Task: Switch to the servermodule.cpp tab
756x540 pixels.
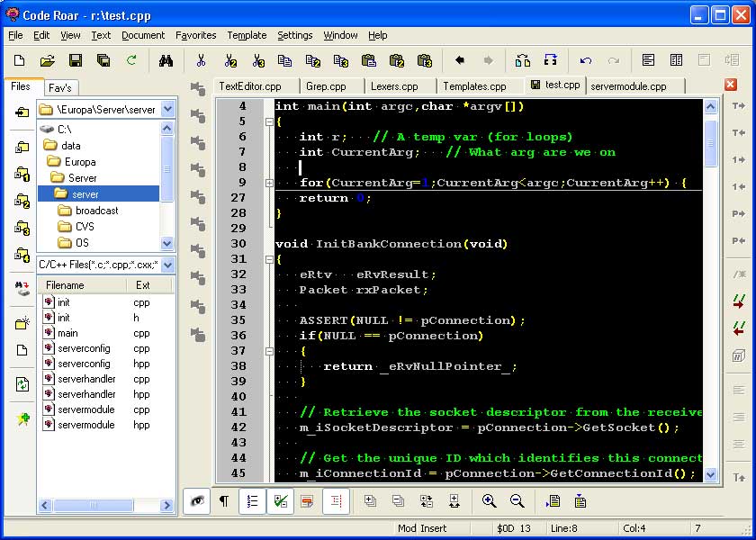Action: [629, 86]
